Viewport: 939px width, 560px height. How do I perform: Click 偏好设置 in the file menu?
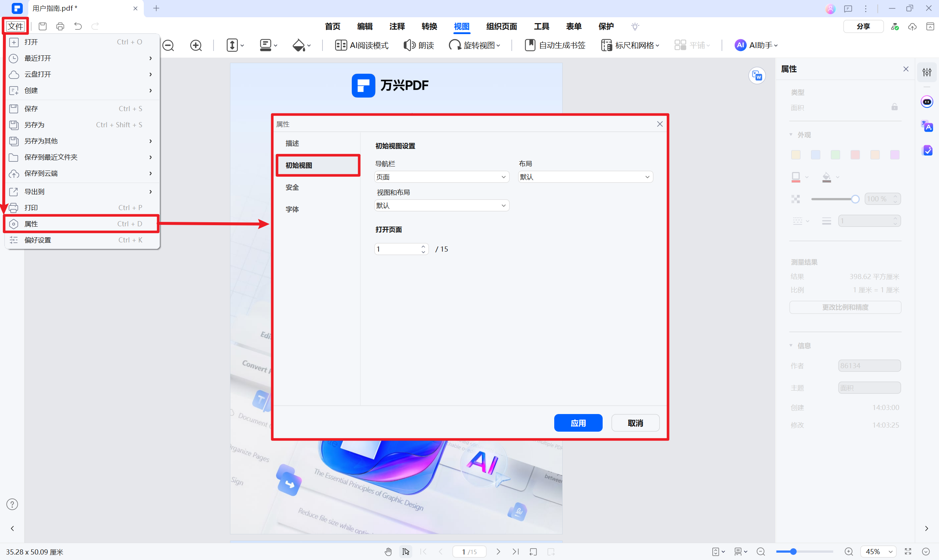point(38,240)
